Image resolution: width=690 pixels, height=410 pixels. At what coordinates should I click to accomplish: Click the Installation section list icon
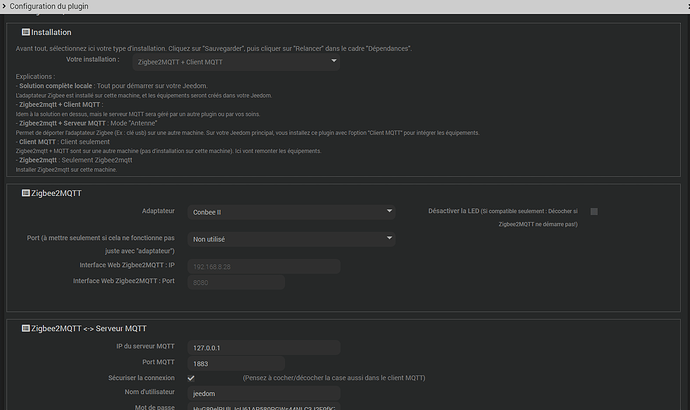point(25,33)
